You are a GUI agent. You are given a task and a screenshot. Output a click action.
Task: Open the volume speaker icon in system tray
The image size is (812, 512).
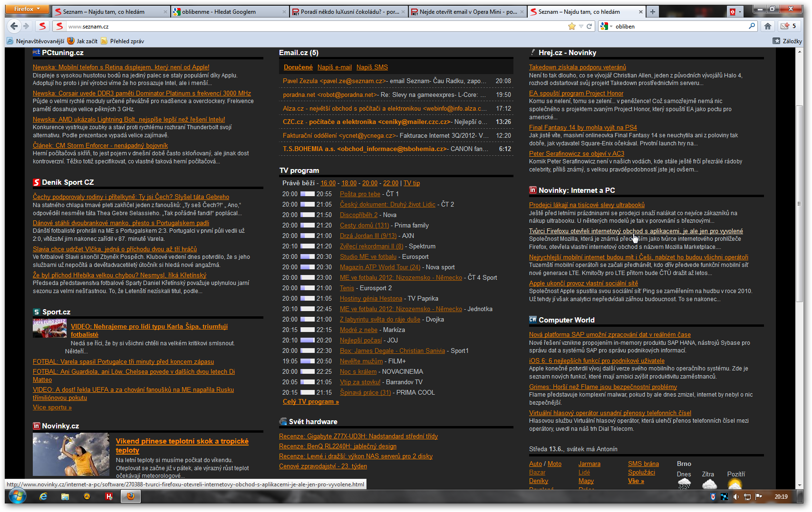click(735, 497)
